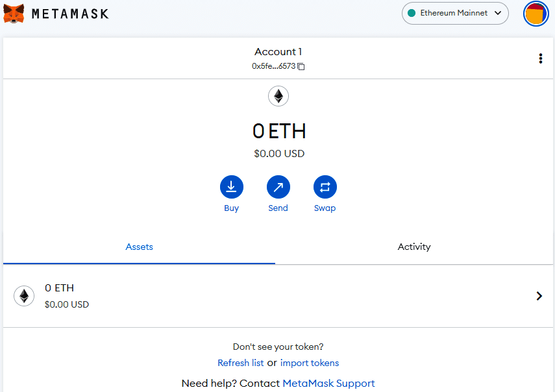The image size is (555, 392).
Task: Click the Account 1 name
Action: click(x=278, y=52)
